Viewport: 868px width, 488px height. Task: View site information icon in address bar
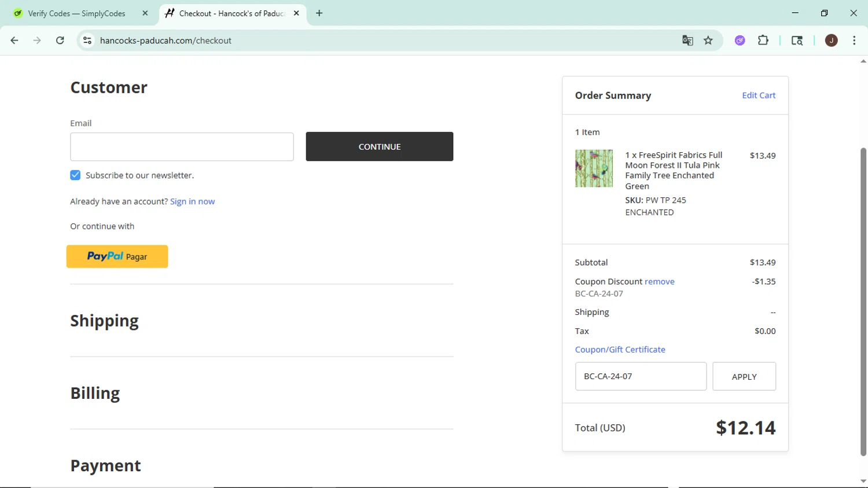pyautogui.click(x=87, y=41)
